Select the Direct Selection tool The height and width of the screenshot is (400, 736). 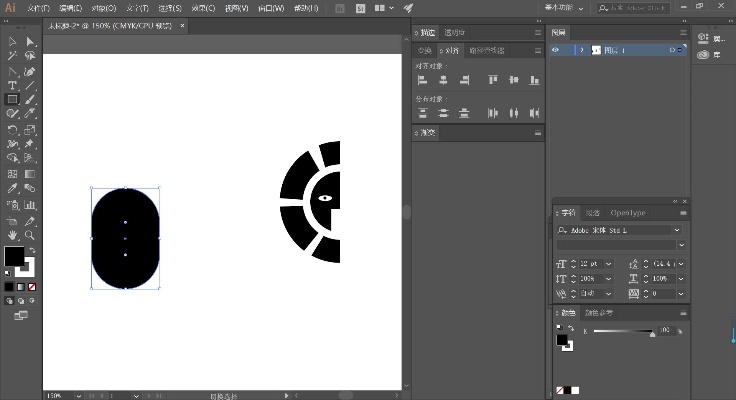(x=30, y=42)
